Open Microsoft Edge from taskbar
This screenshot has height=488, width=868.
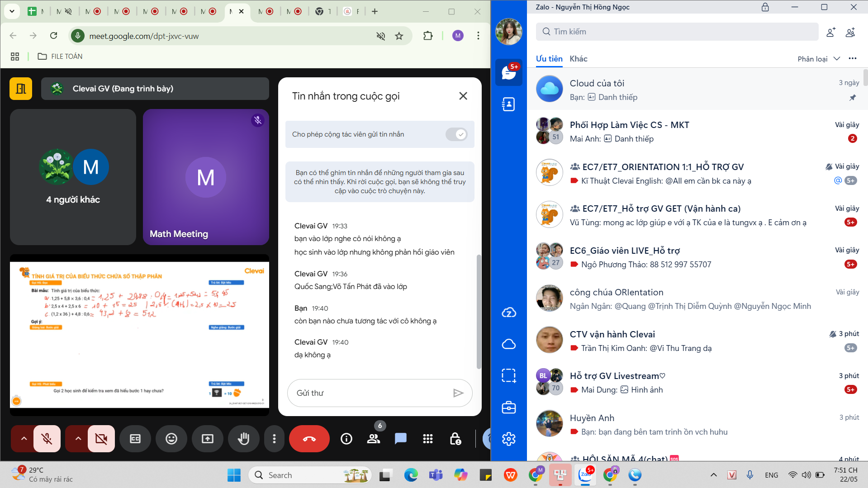pos(411,475)
